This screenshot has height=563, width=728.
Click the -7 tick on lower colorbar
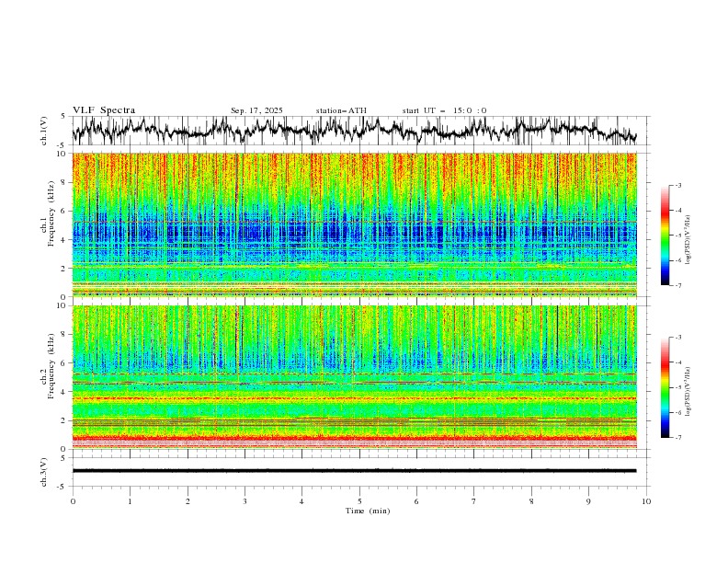pos(677,438)
